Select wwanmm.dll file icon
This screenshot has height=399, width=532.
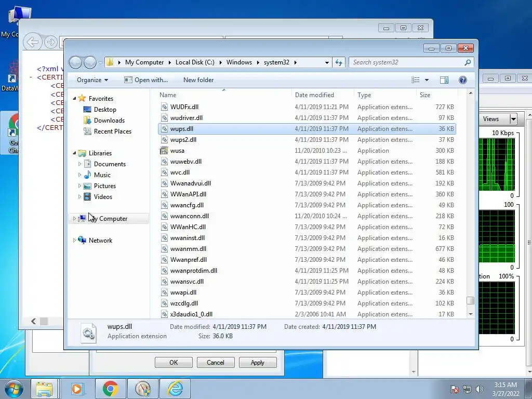[x=164, y=249]
